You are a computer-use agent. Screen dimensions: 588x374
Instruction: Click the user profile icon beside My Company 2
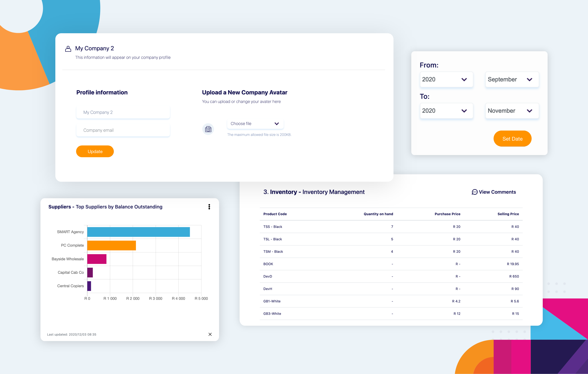tap(68, 49)
